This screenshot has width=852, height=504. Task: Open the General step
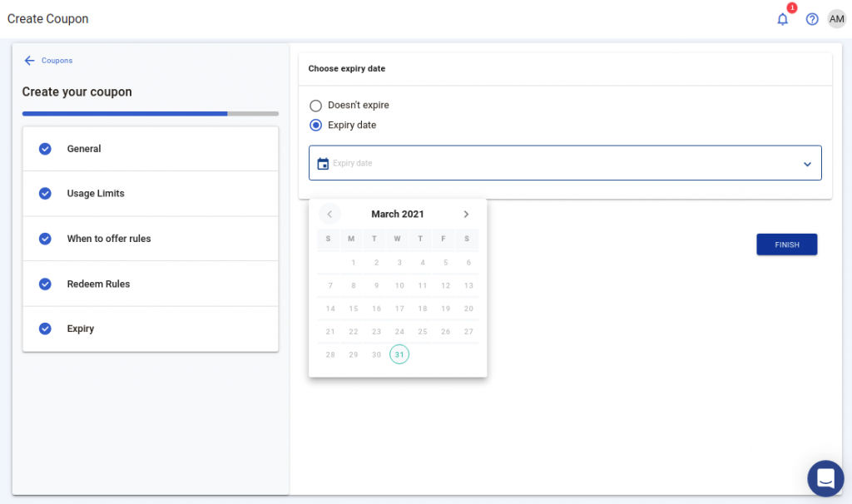(x=151, y=149)
